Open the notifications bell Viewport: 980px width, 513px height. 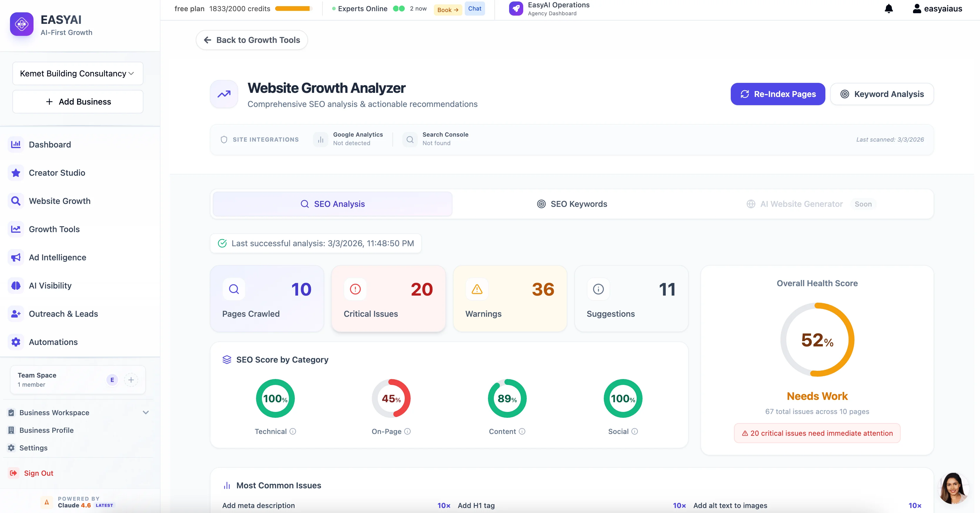[x=889, y=8]
